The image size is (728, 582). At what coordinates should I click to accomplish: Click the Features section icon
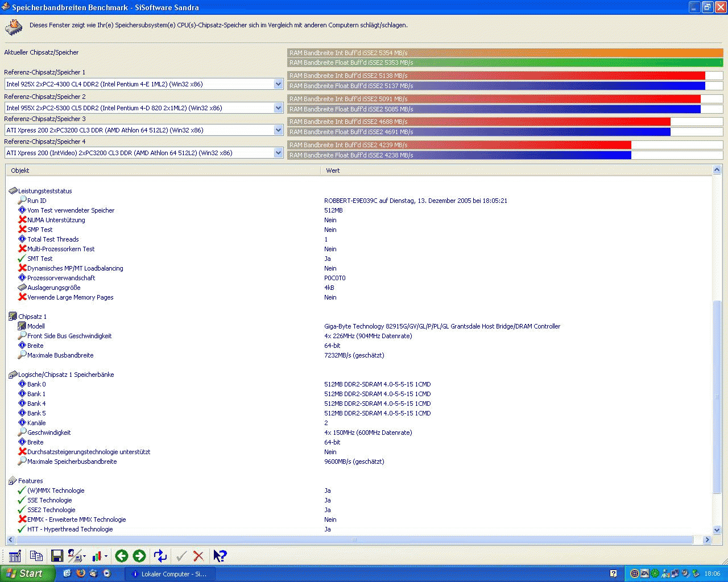tap(13, 481)
